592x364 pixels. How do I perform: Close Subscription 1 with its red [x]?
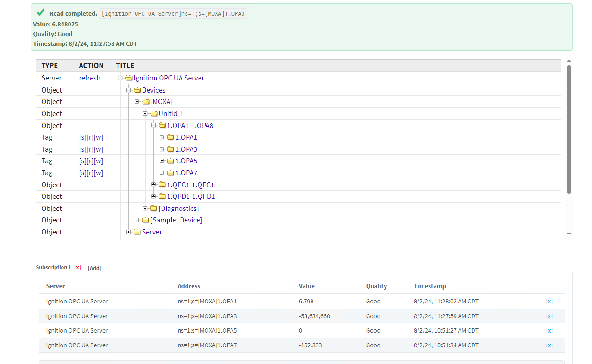[77, 267]
